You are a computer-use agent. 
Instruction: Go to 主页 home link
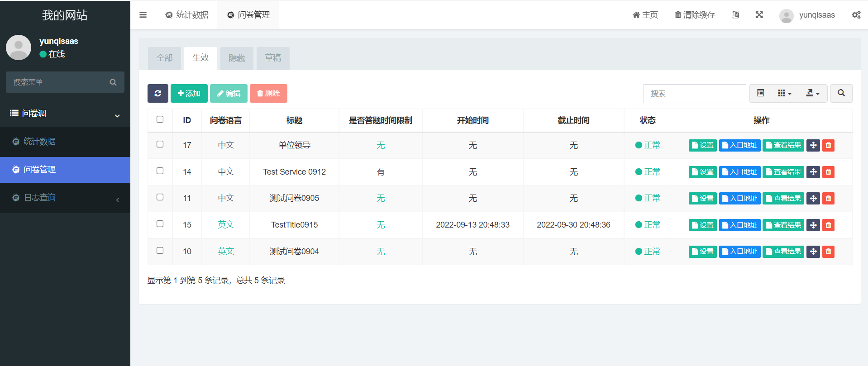click(645, 15)
